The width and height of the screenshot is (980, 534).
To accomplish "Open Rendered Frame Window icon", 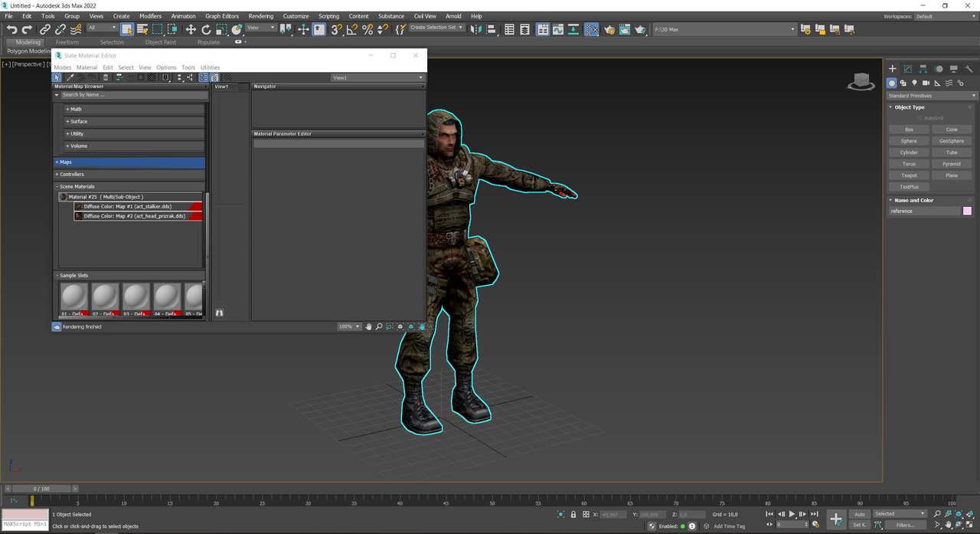I will point(625,29).
